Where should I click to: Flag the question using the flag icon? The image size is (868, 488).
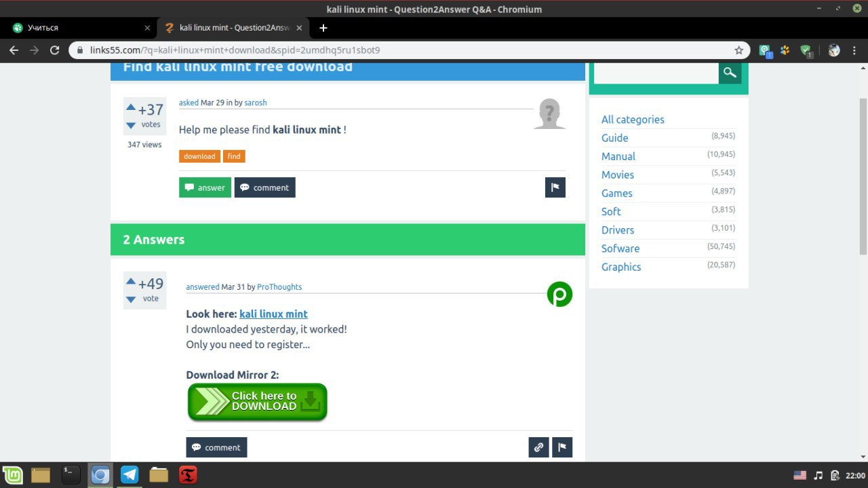point(555,187)
